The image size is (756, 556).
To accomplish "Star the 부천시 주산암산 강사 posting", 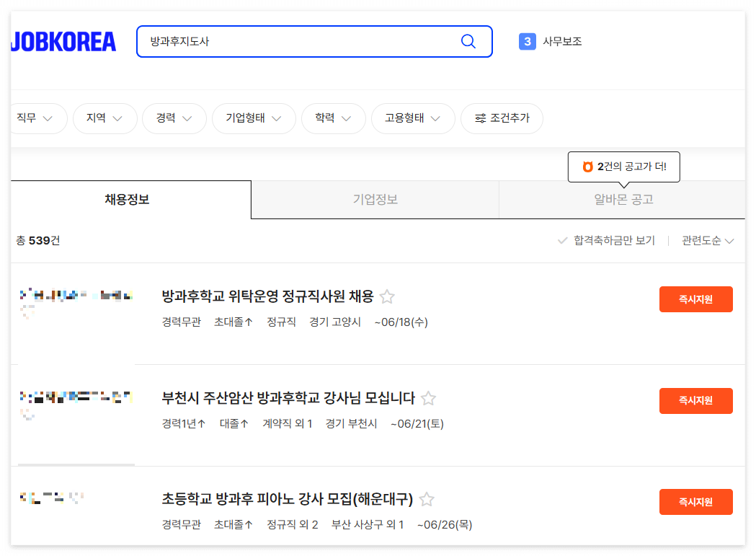I will pyautogui.click(x=428, y=397).
